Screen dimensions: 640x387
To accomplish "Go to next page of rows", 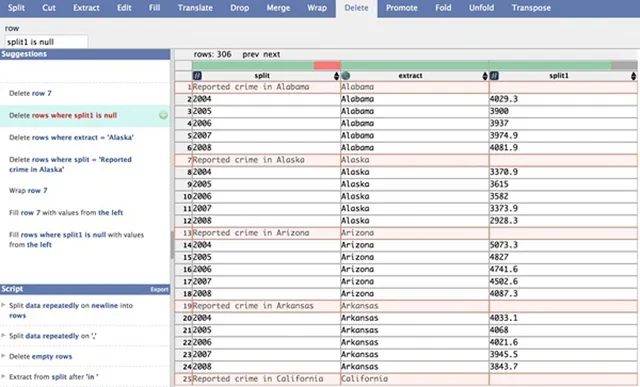I will (271, 54).
